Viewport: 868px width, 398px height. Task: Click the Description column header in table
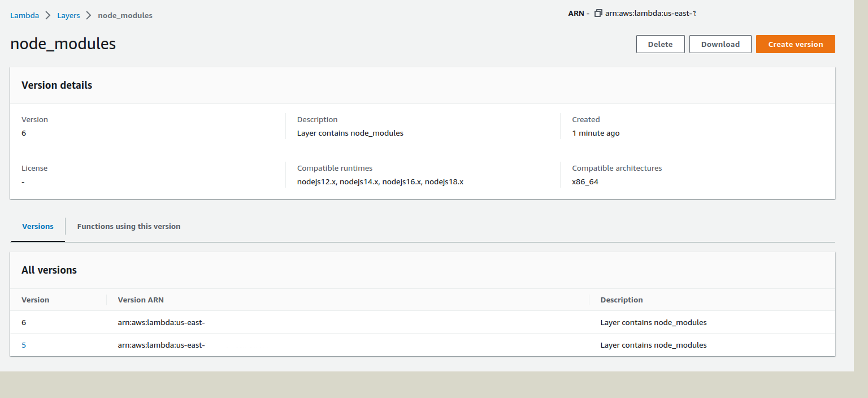[622, 300]
